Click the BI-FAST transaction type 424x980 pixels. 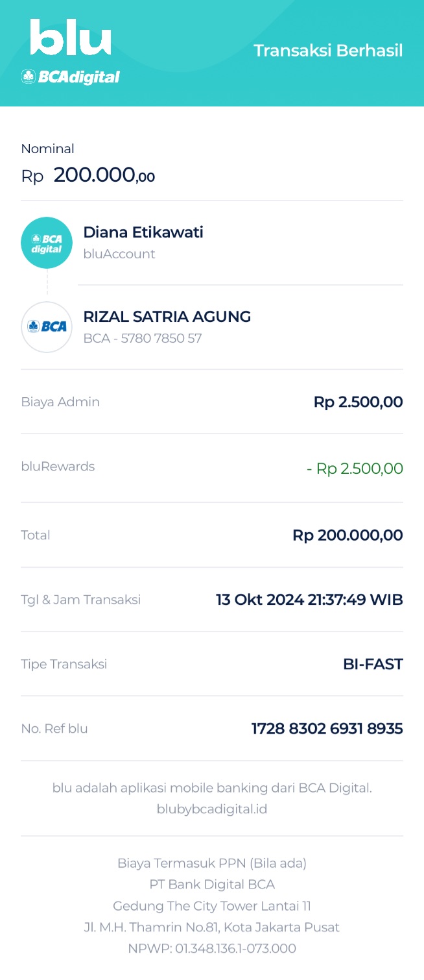click(x=373, y=664)
